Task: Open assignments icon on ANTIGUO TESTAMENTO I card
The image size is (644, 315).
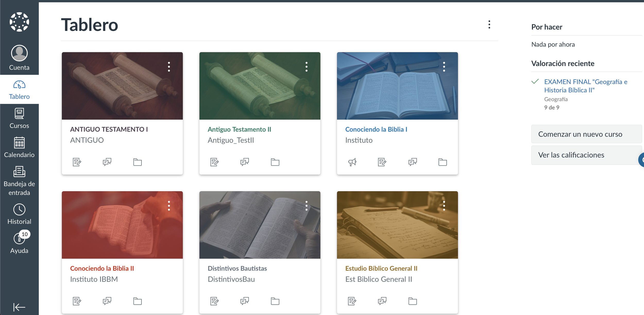Action: (77, 162)
